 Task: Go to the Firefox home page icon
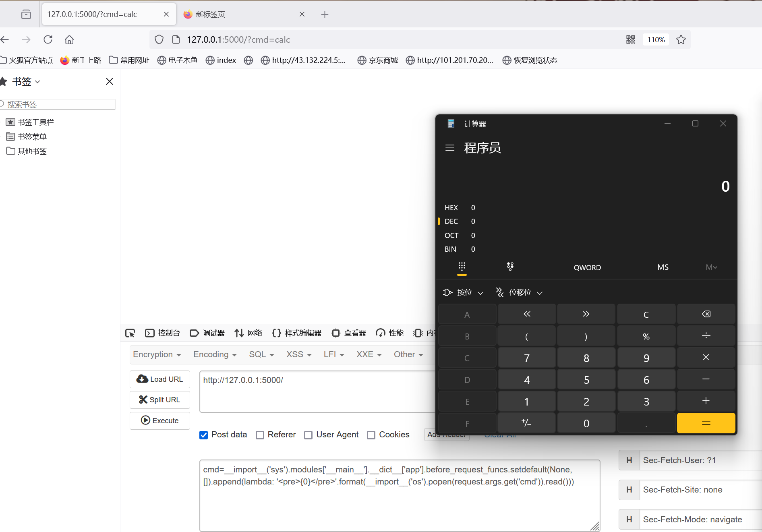(69, 39)
